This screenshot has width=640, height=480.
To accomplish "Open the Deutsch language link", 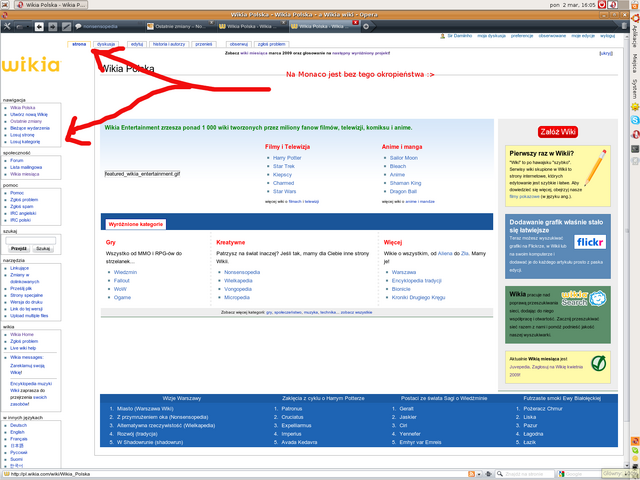I will point(18,425).
